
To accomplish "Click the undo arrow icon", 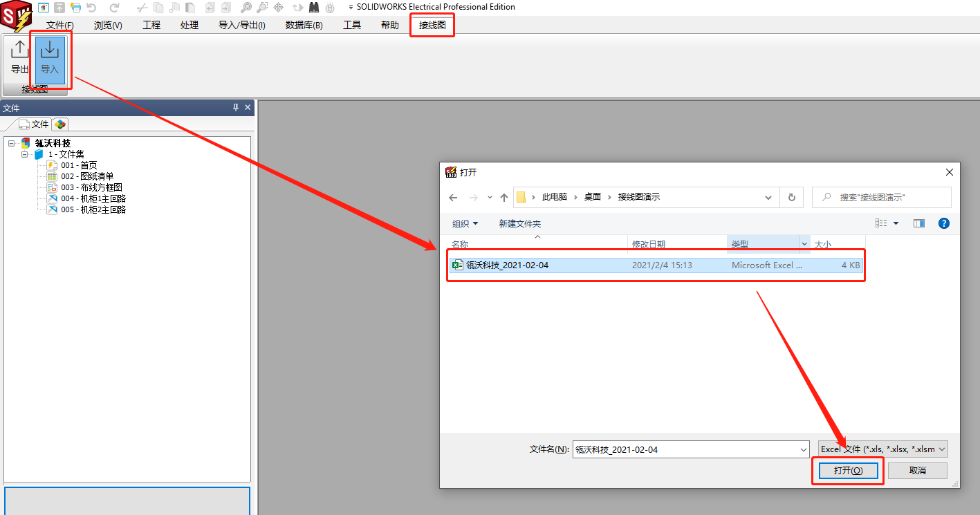I will 92,8.
